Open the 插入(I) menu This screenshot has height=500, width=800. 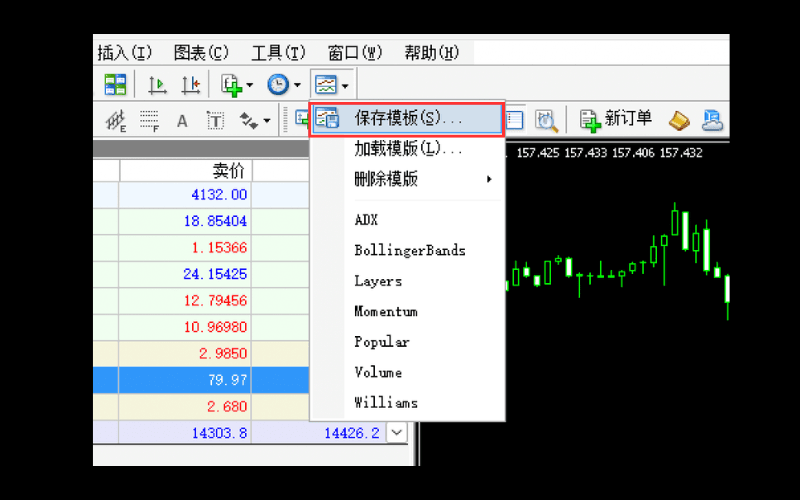[125, 52]
